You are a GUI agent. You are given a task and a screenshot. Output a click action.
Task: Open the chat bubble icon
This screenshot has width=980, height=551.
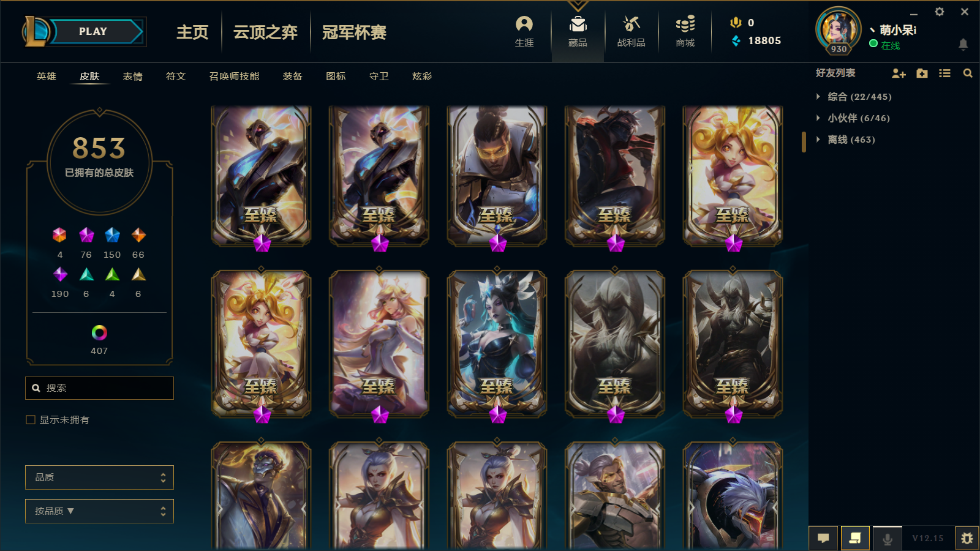pyautogui.click(x=823, y=538)
